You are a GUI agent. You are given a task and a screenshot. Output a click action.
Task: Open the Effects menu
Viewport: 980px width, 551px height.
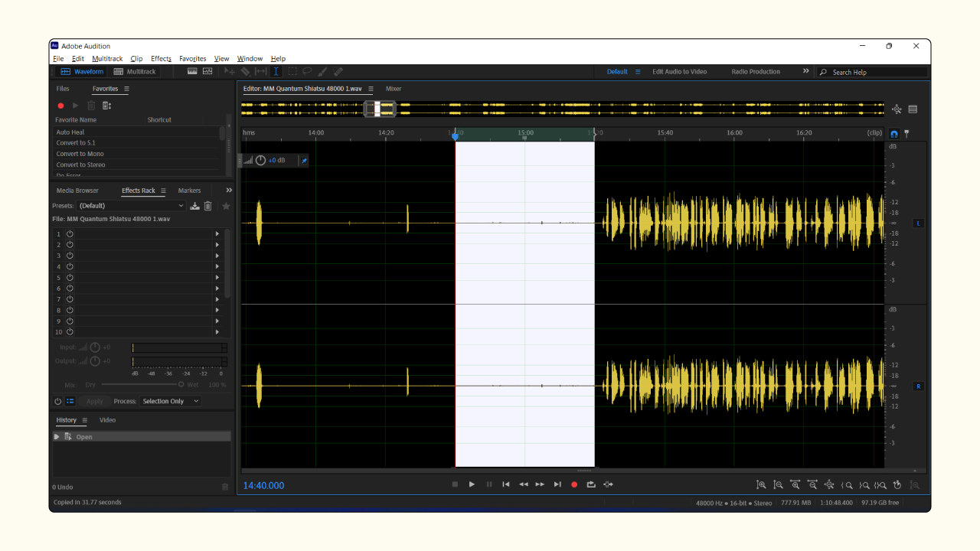click(x=161, y=59)
